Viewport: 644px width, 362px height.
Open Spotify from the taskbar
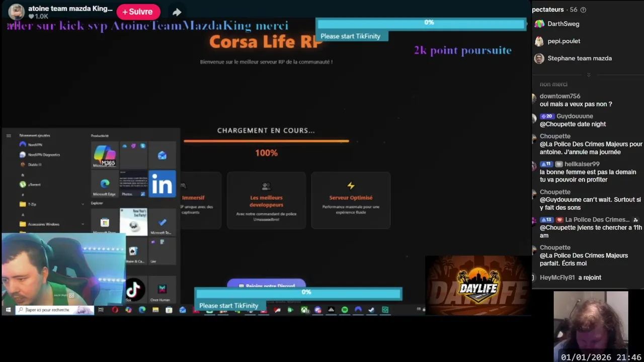tap(345, 310)
